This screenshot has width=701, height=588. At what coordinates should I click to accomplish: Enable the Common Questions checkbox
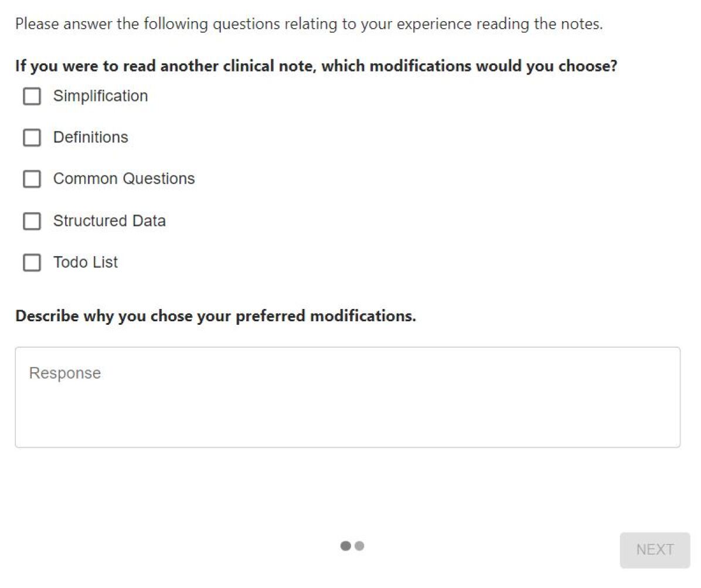click(32, 179)
